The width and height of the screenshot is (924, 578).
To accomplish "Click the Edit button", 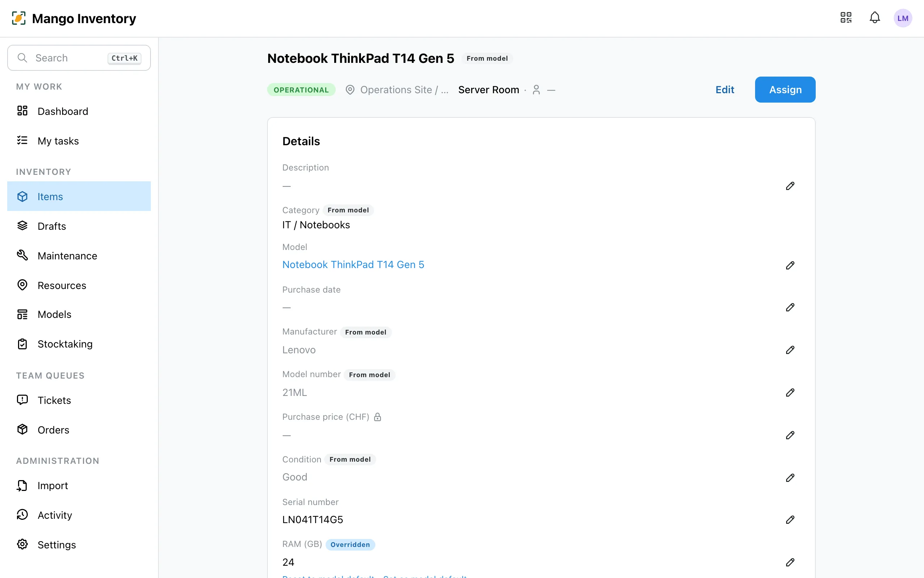I will pos(725,90).
